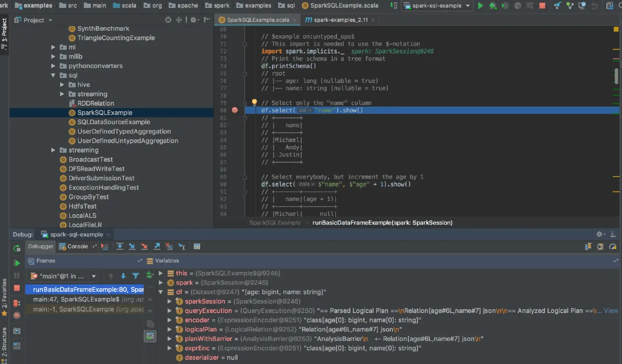Expand the pythonconverters folder

click(x=53, y=66)
